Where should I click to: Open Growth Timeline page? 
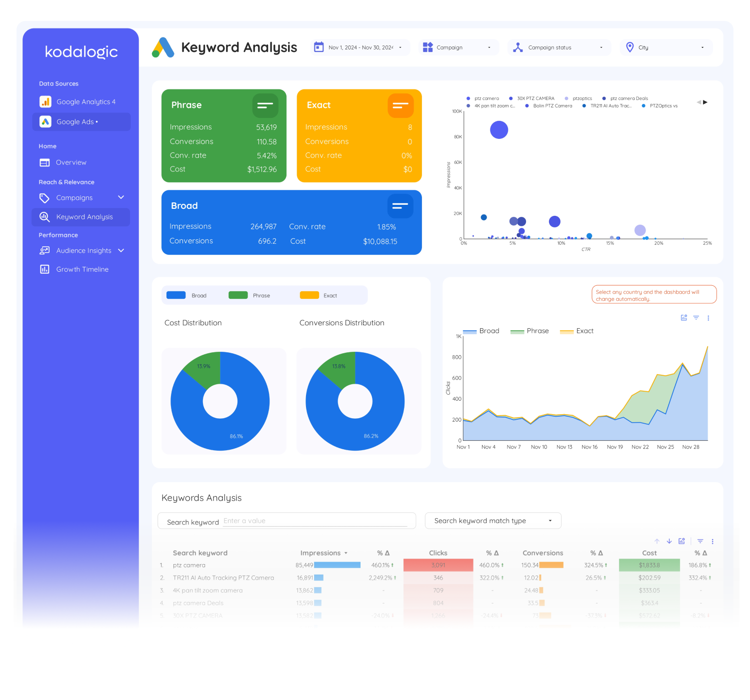81,269
